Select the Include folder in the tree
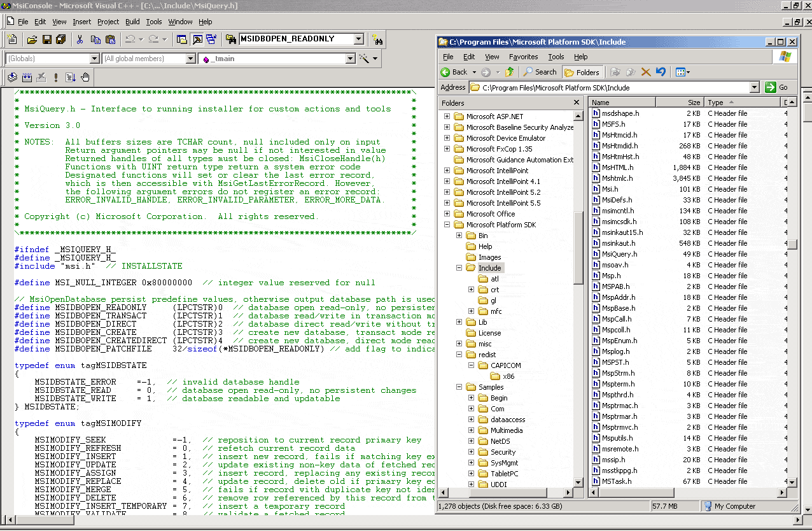 pos(489,268)
